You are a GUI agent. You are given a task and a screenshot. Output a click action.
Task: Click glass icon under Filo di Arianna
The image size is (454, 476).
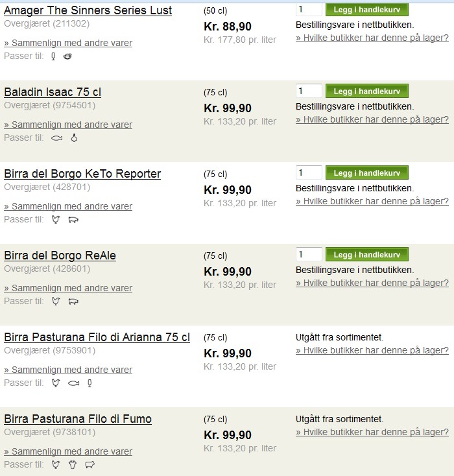point(90,383)
